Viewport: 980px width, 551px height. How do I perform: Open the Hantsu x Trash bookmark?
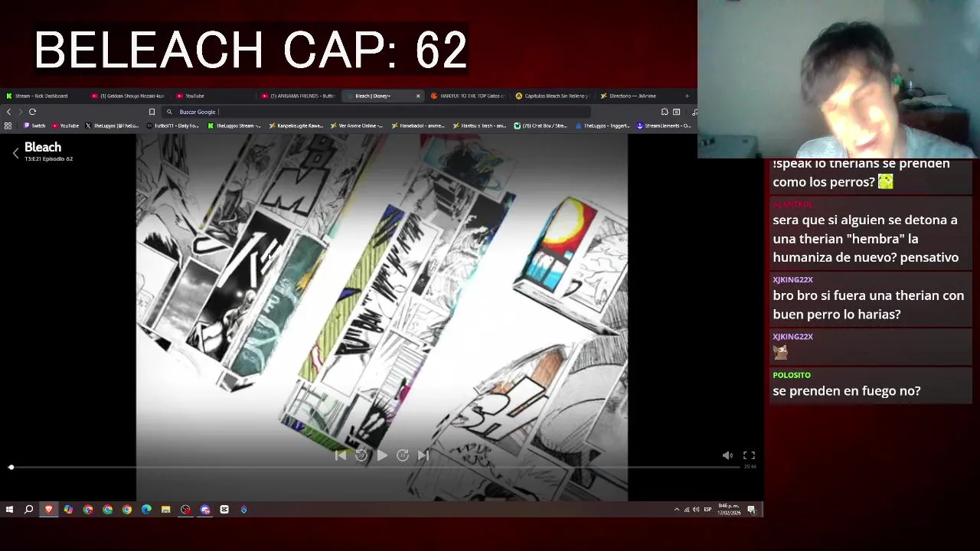(479, 126)
